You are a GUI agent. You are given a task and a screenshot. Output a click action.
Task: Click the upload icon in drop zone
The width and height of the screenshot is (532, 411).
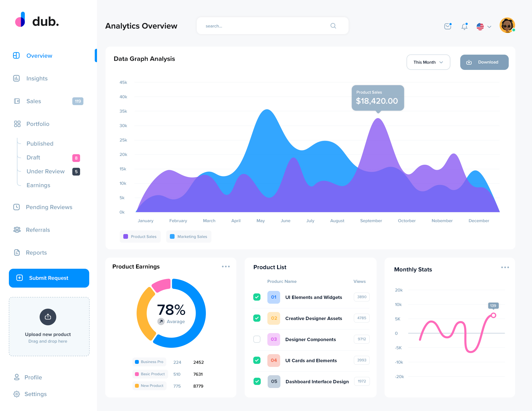[x=48, y=317]
